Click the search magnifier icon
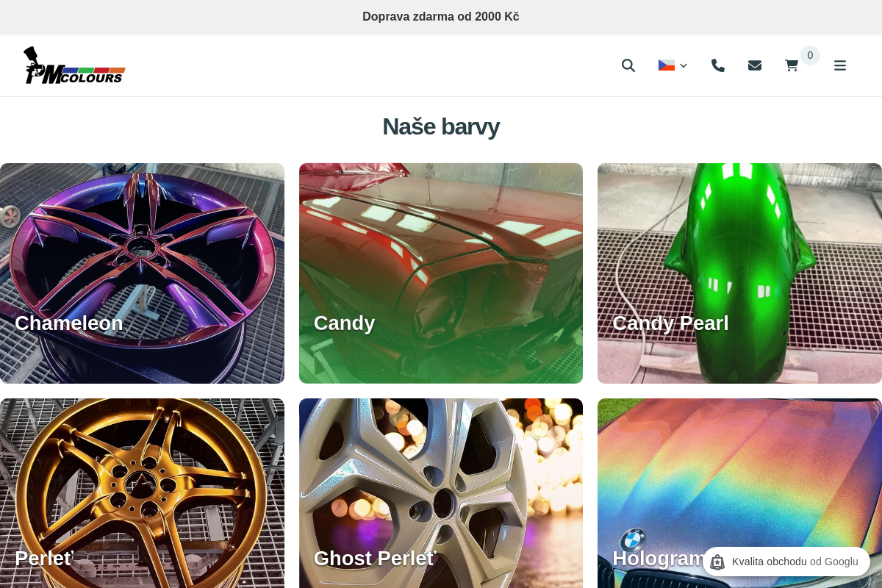882x588 pixels. (628, 65)
